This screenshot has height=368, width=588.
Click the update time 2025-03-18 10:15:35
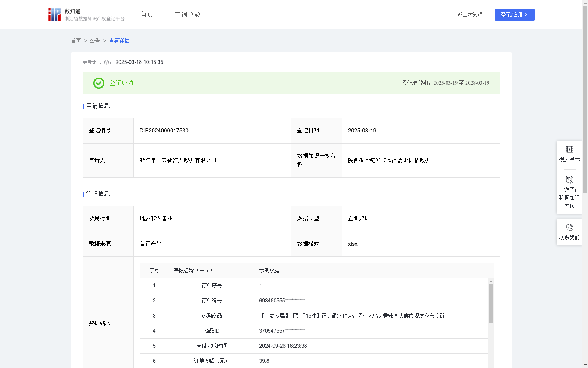tap(139, 62)
